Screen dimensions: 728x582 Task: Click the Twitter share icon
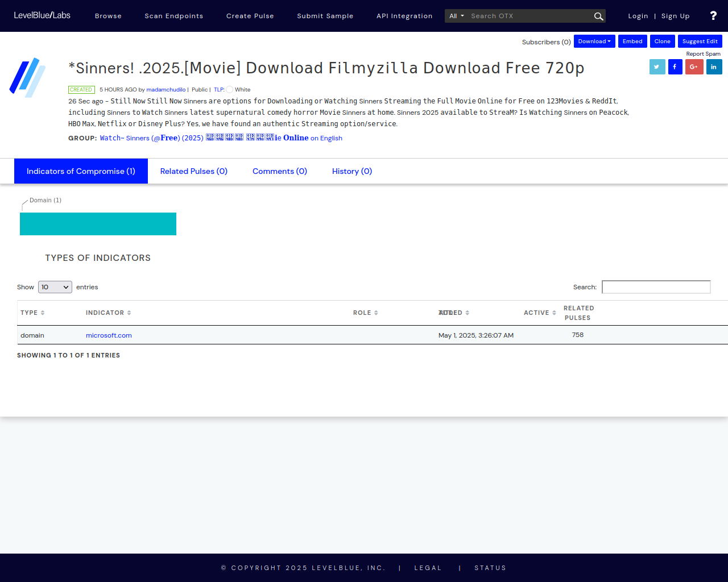click(657, 67)
